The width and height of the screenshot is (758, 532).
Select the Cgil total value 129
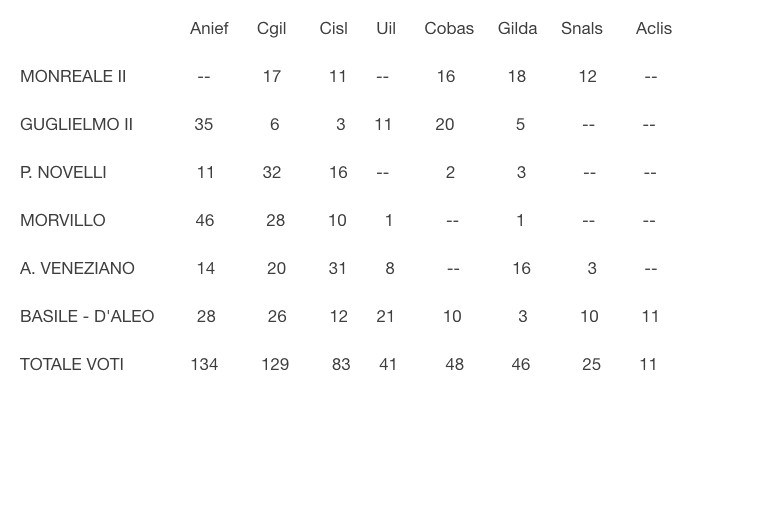pos(275,364)
